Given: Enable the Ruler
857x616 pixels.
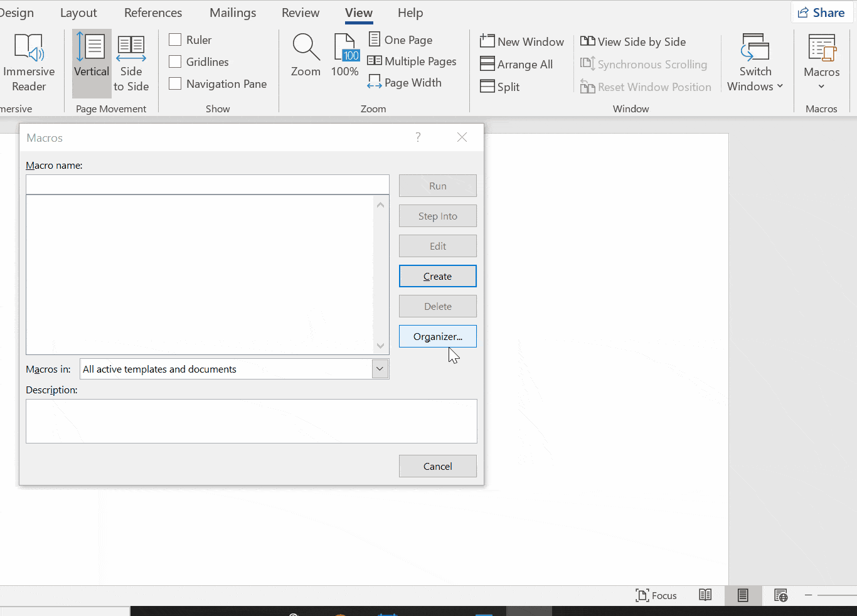Looking at the screenshot, I should click(176, 40).
